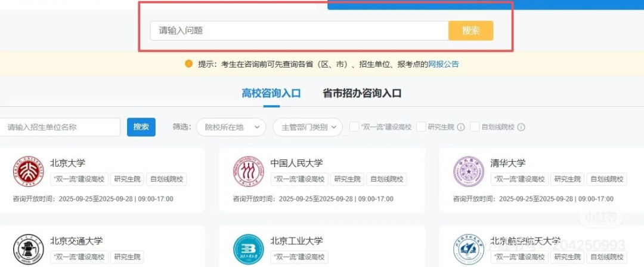Image resolution: width=644 pixels, height=267 pixels.
Task: Open the 北京航空航天大学 name link
Action: click(x=526, y=241)
